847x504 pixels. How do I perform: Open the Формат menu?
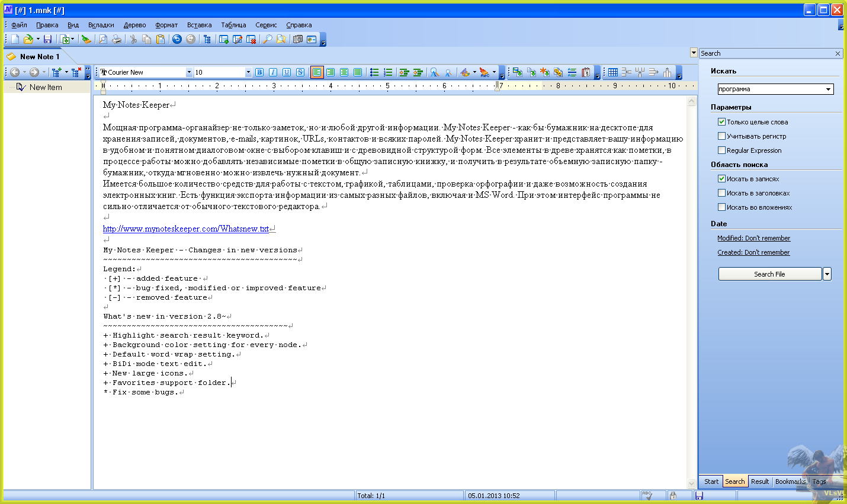point(166,25)
